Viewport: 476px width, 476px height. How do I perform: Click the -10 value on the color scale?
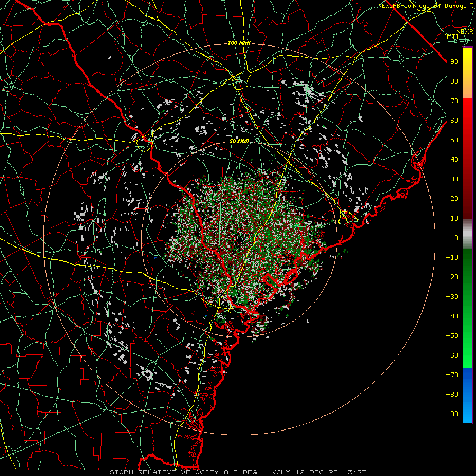tap(452, 258)
